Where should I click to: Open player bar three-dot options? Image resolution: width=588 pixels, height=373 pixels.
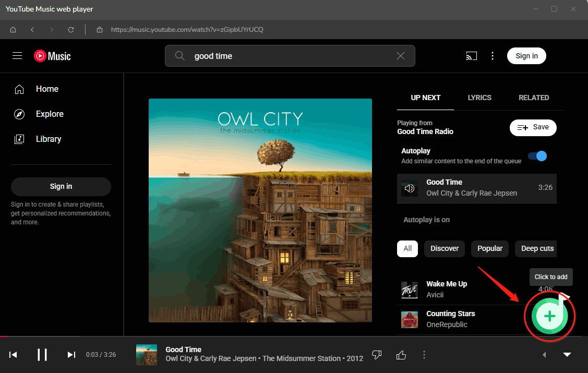[424, 355]
